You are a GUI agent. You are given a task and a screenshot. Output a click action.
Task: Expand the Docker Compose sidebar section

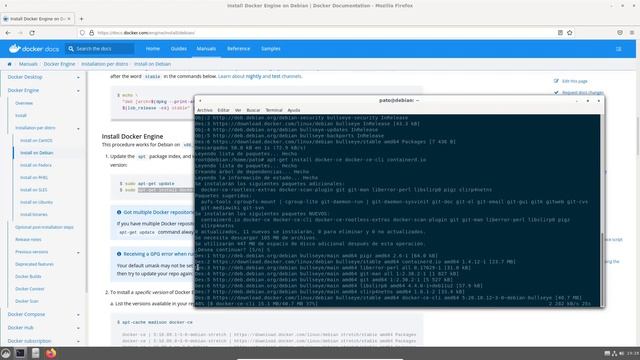point(78,315)
